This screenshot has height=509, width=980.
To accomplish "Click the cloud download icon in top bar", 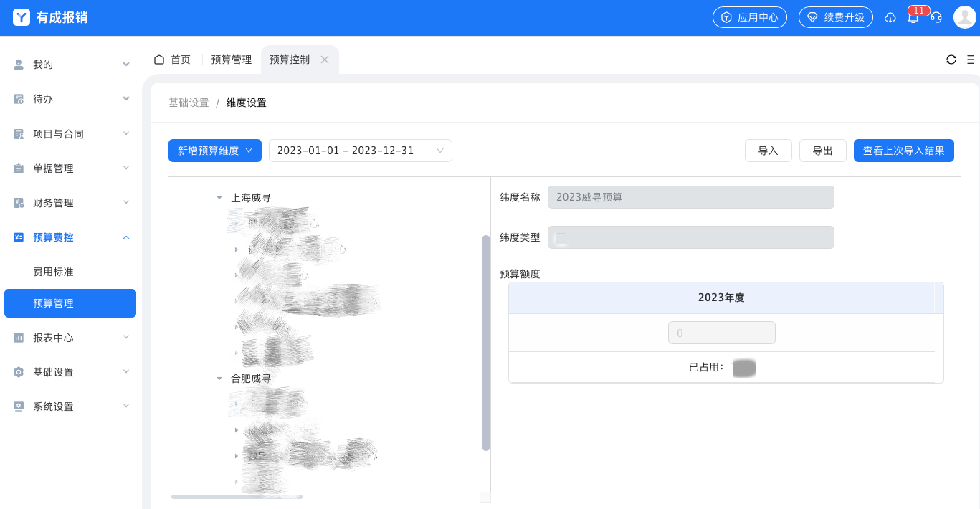I will click(890, 18).
